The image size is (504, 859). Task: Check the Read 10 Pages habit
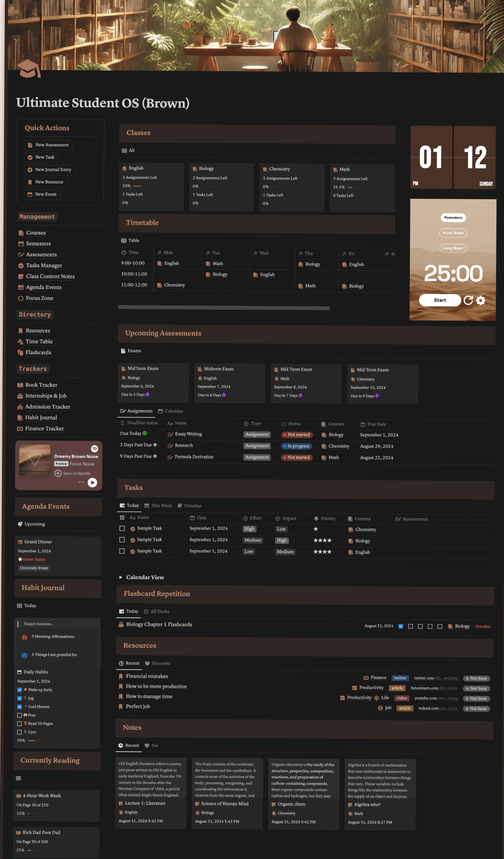(x=19, y=724)
